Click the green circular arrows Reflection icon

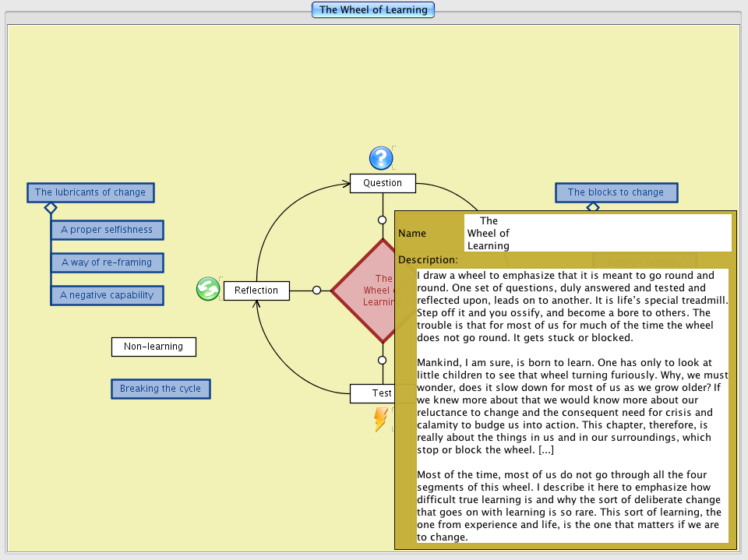[x=207, y=289]
